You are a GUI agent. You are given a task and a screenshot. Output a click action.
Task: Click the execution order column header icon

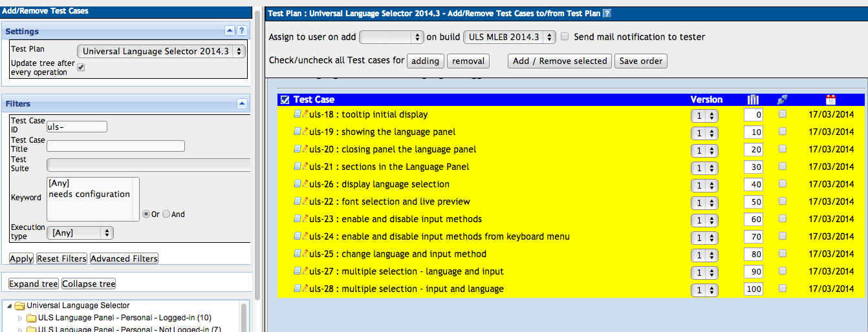tap(753, 99)
